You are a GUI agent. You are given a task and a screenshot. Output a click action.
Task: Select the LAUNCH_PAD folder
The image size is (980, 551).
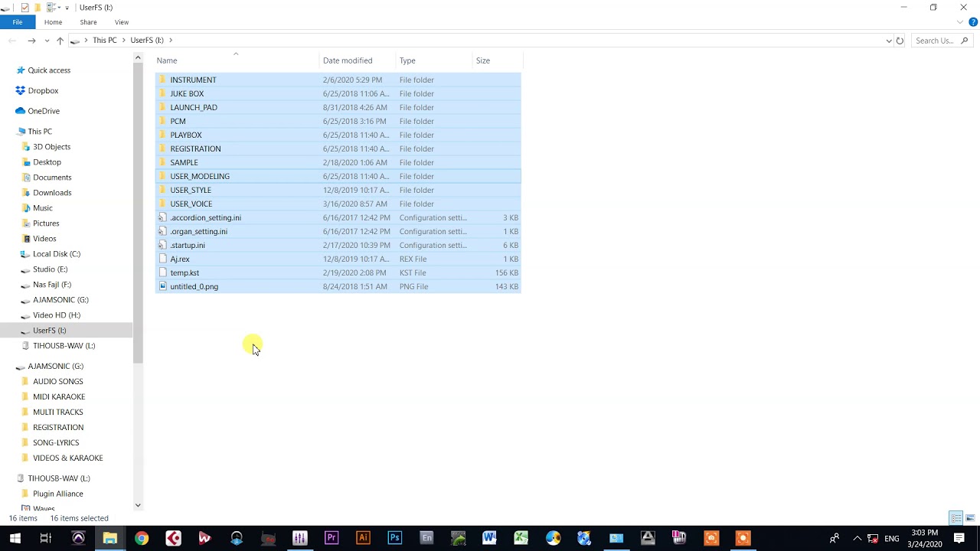click(x=338, y=107)
